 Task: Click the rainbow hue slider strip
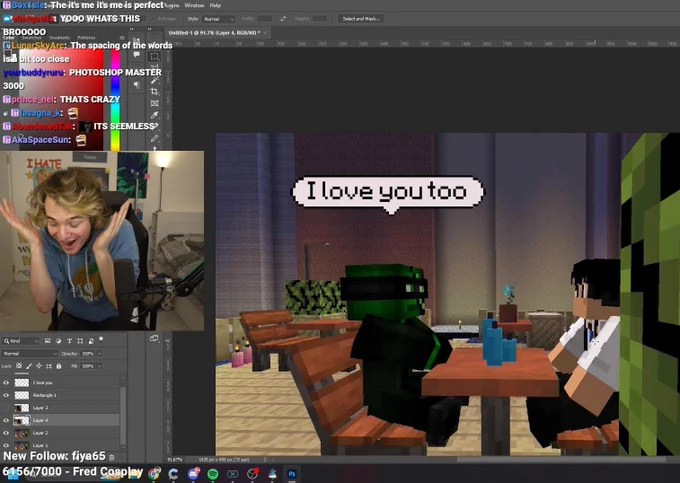[115, 100]
